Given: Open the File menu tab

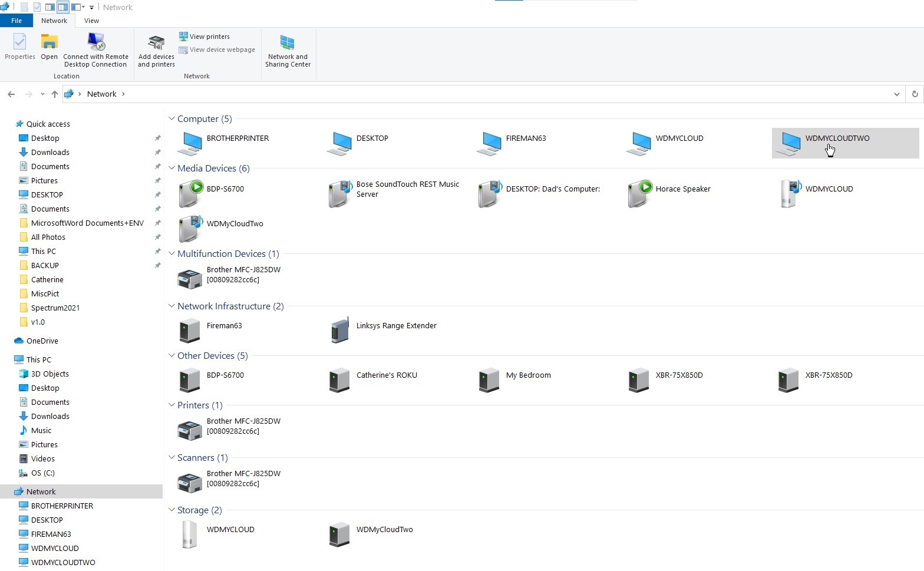Looking at the screenshot, I should (x=16, y=21).
